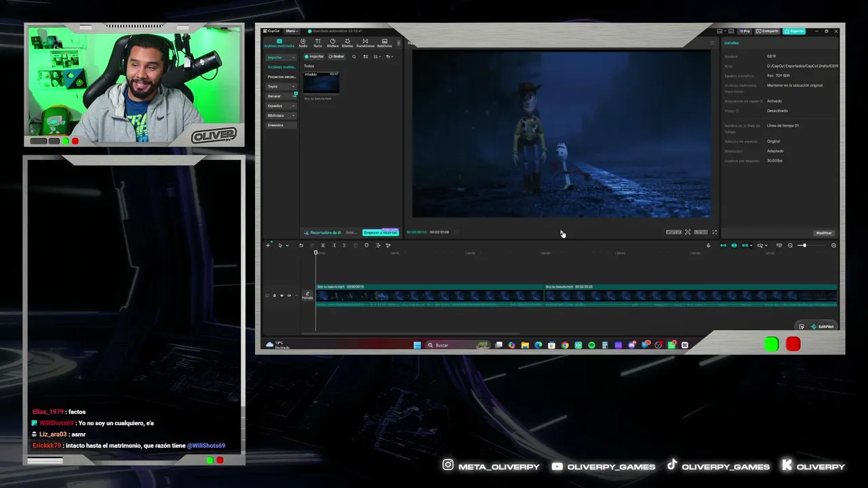The width and height of the screenshot is (868, 488).
Task: Click the taskbar Buscar search box
Action: pos(458,345)
